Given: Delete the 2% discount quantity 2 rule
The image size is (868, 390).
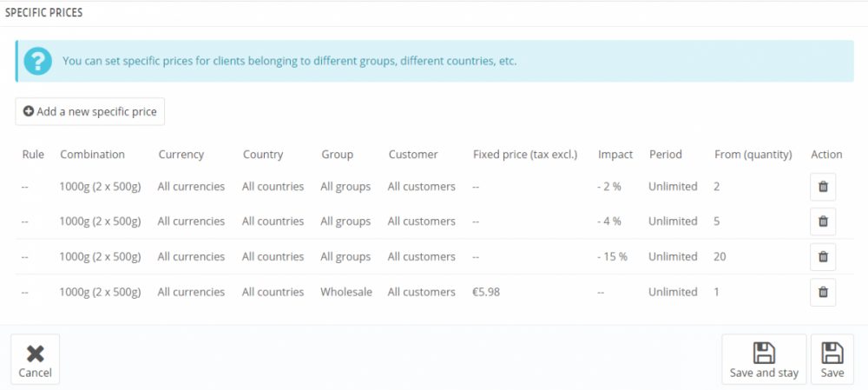Looking at the screenshot, I should pyautogui.click(x=823, y=187).
